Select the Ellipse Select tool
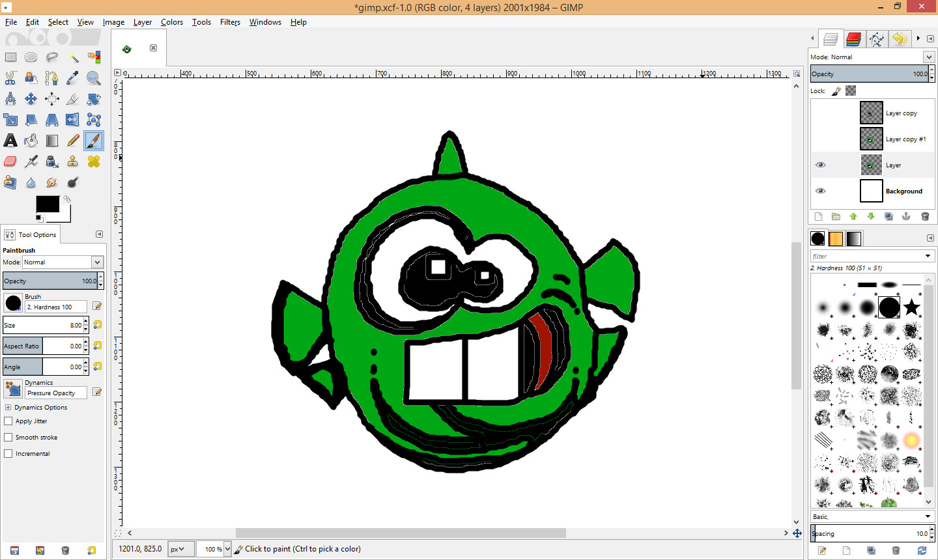This screenshot has width=938, height=560. tap(31, 57)
